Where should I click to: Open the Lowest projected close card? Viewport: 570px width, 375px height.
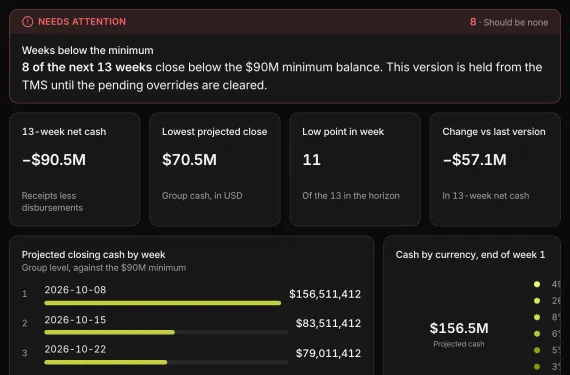pyautogui.click(x=215, y=169)
